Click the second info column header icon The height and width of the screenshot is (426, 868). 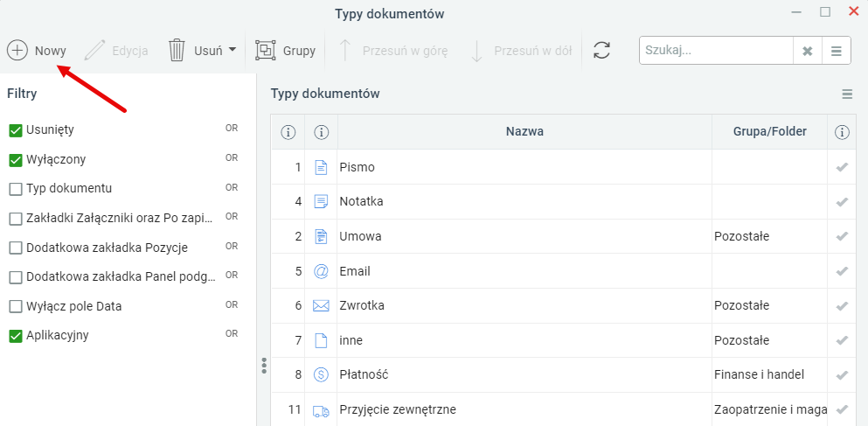point(321,132)
